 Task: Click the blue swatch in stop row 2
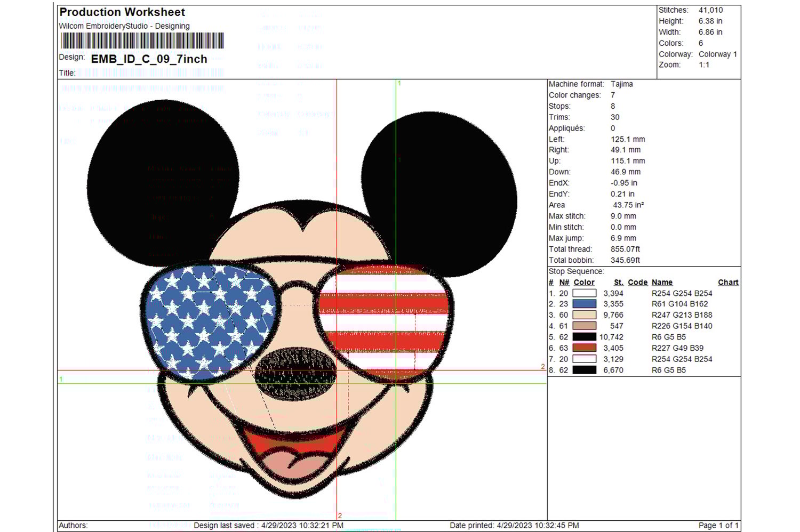pyautogui.click(x=584, y=304)
